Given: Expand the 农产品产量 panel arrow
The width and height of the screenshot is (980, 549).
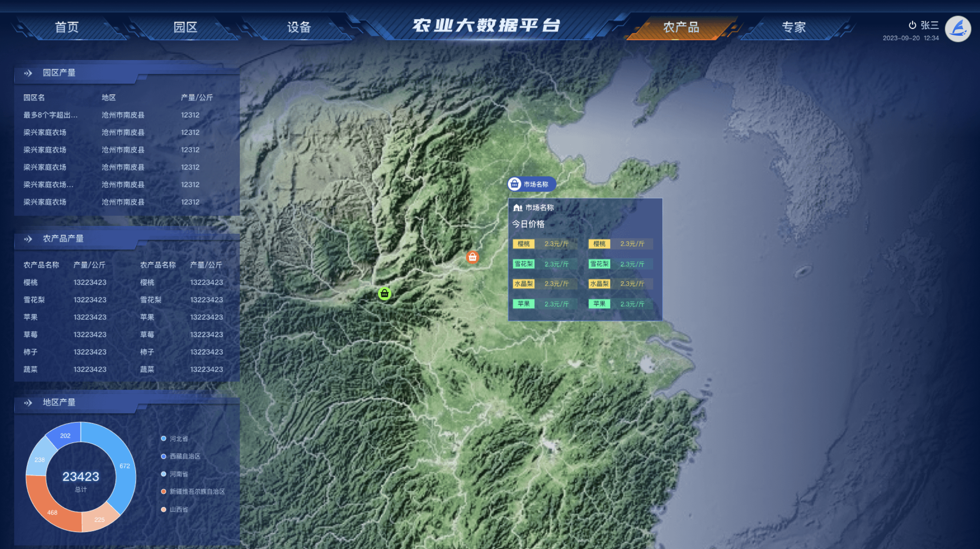Looking at the screenshot, I should (28, 239).
